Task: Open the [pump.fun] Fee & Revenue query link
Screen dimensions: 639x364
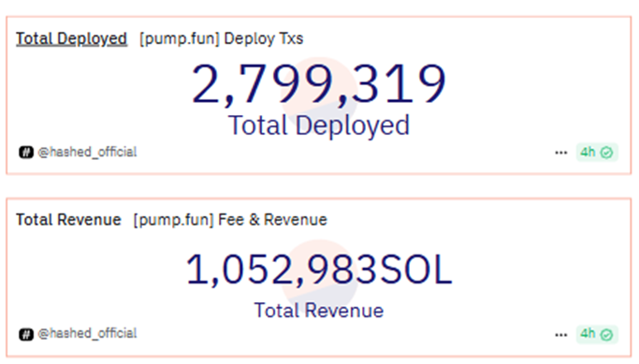Action: click(230, 220)
